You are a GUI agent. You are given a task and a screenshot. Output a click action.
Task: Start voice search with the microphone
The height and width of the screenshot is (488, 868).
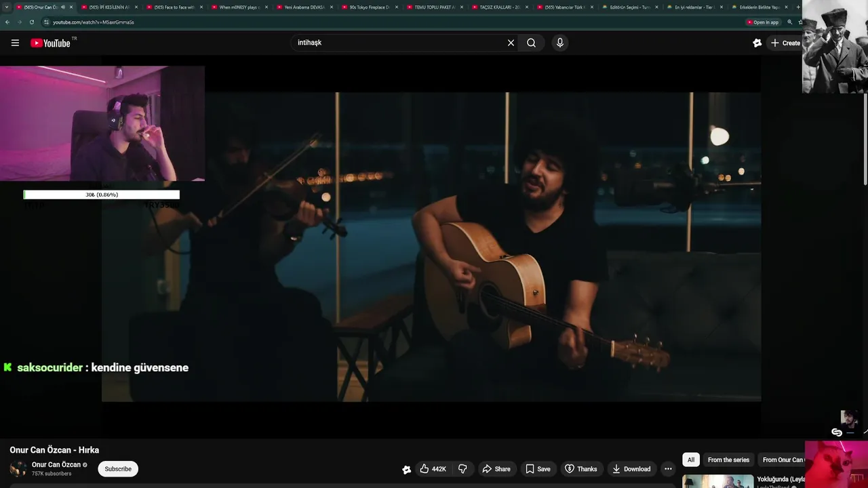click(x=559, y=43)
